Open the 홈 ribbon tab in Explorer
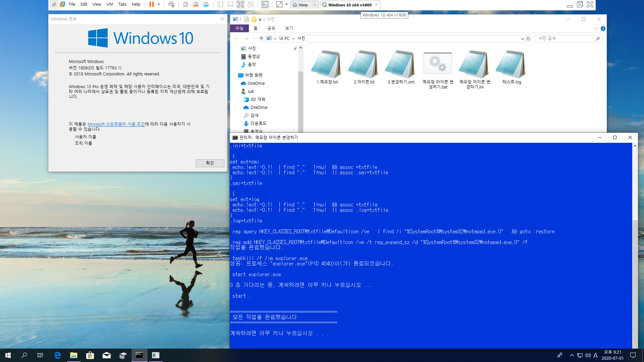644x362 pixels. tap(256, 28)
